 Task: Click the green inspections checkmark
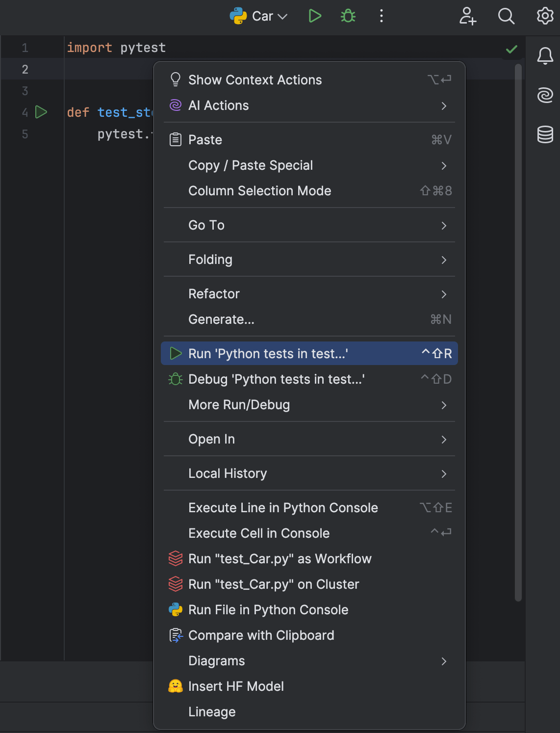click(512, 48)
